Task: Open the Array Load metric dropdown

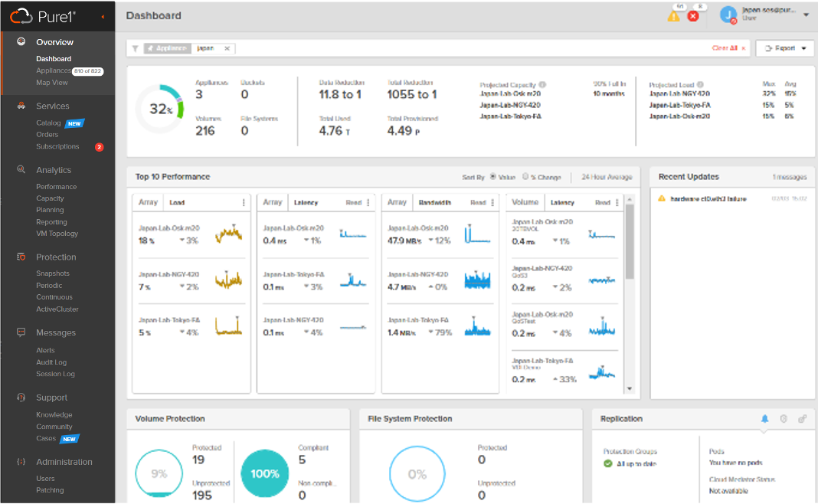Action: tap(177, 202)
